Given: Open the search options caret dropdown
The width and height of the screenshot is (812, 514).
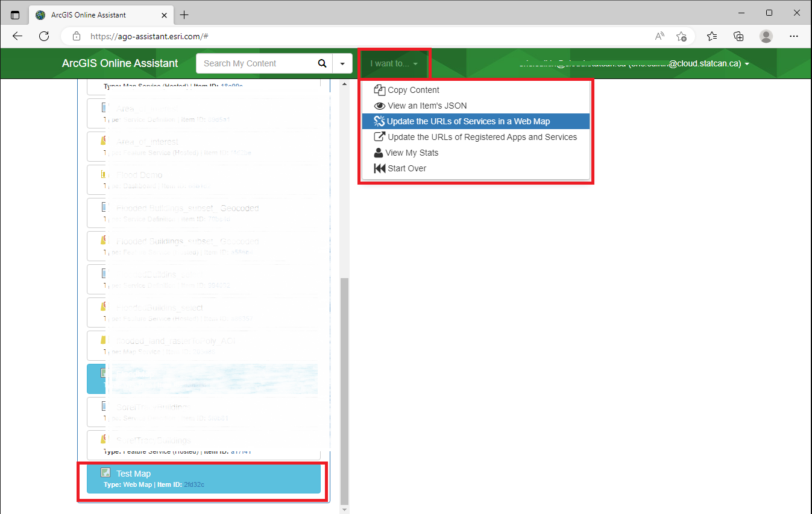Looking at the screenshot, I should click(x=342, y=63).
